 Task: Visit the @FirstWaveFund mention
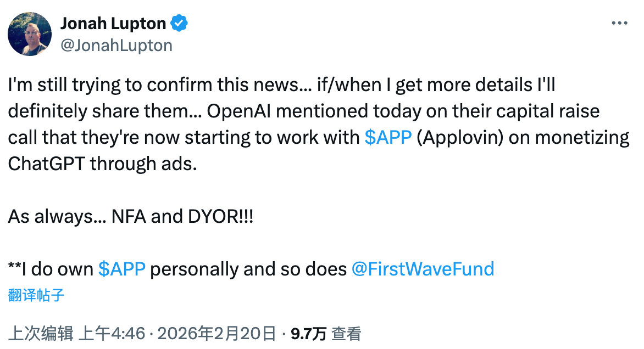[422, 269]
